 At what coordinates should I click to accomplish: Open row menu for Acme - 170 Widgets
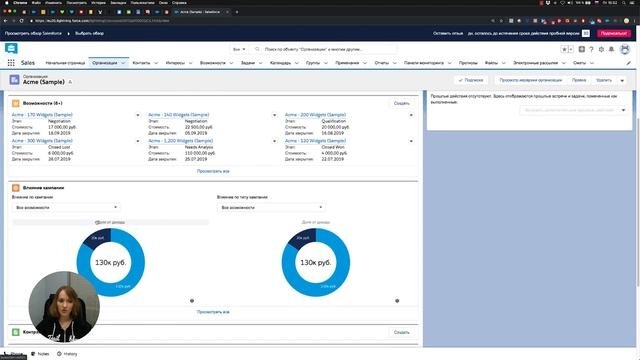click(138, 115)
